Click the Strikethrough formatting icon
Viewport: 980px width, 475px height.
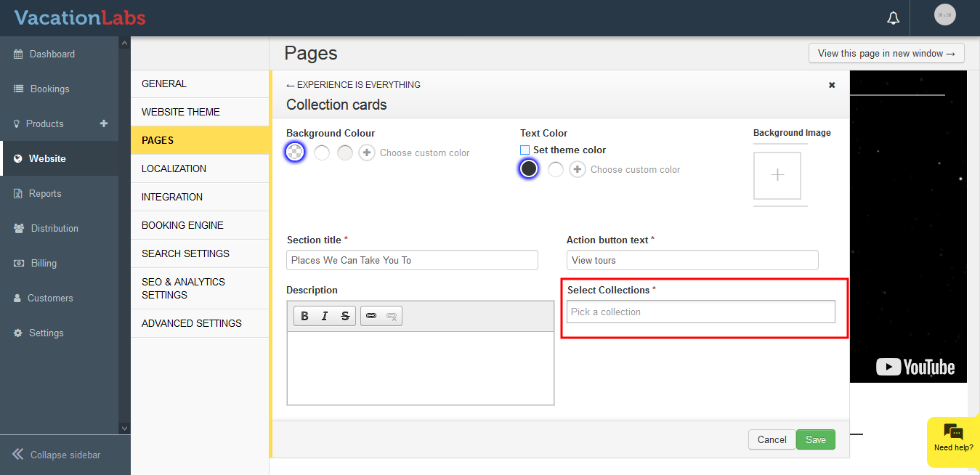point(345,316)
